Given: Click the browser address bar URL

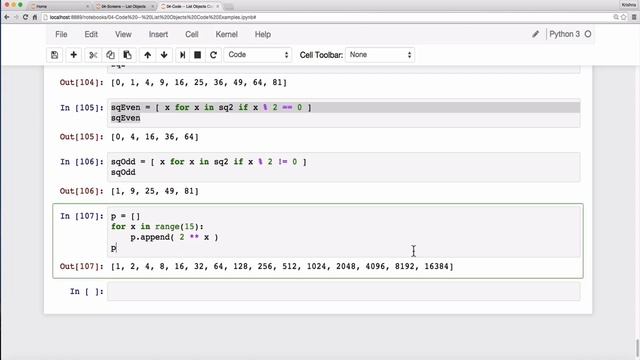Looking at the screenshot, I should [x=153, y=17].
